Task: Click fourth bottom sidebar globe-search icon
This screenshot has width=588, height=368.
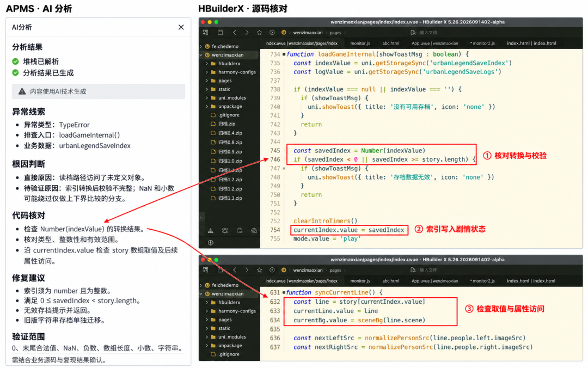Action: coord(254,231)
